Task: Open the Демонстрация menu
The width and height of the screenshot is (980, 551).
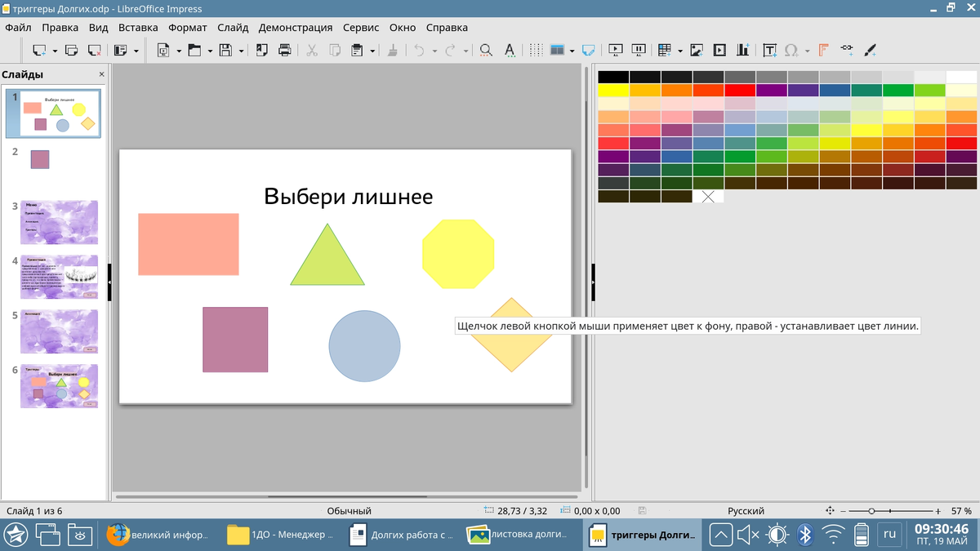Action: 296,27
